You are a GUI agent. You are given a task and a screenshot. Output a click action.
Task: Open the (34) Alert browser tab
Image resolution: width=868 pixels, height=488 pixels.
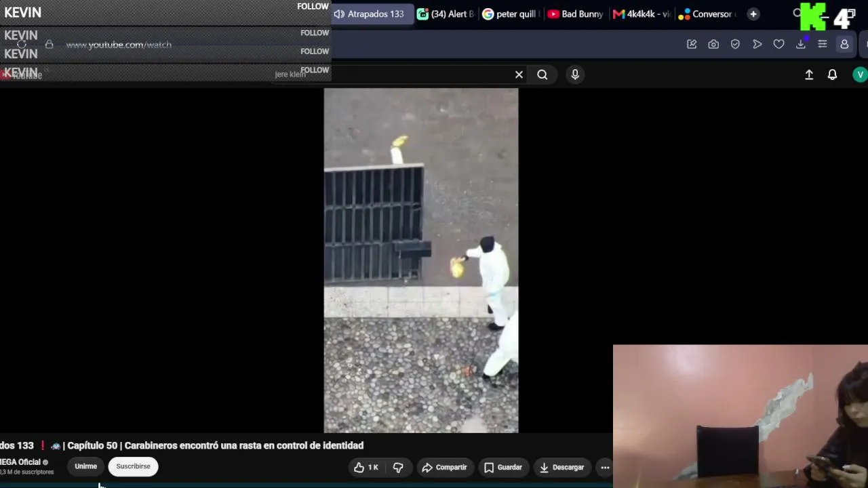point(446,14)
